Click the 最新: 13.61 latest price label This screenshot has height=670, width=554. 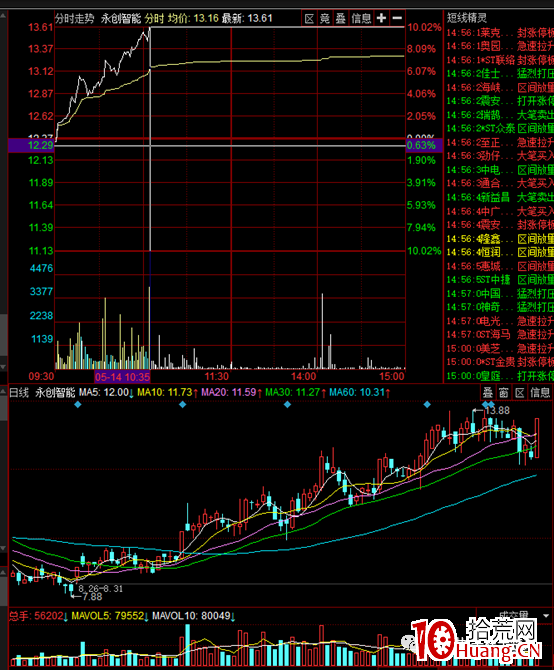tap(247, 19)
